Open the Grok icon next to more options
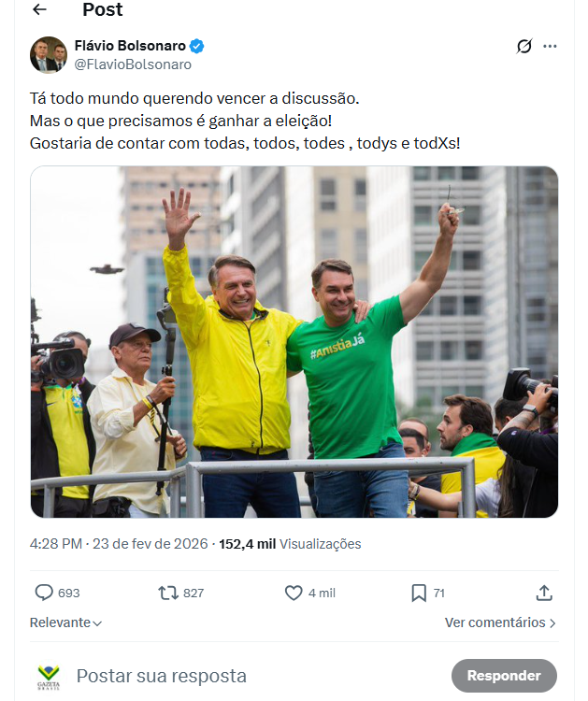Viewport: 588px width, 701px height. (524, 46)
